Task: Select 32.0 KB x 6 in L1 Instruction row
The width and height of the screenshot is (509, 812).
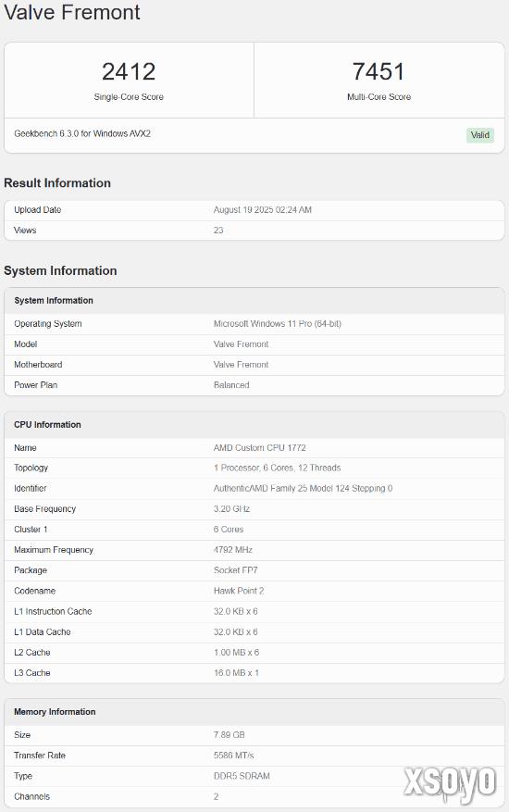Action: click(x=236, y=612)
